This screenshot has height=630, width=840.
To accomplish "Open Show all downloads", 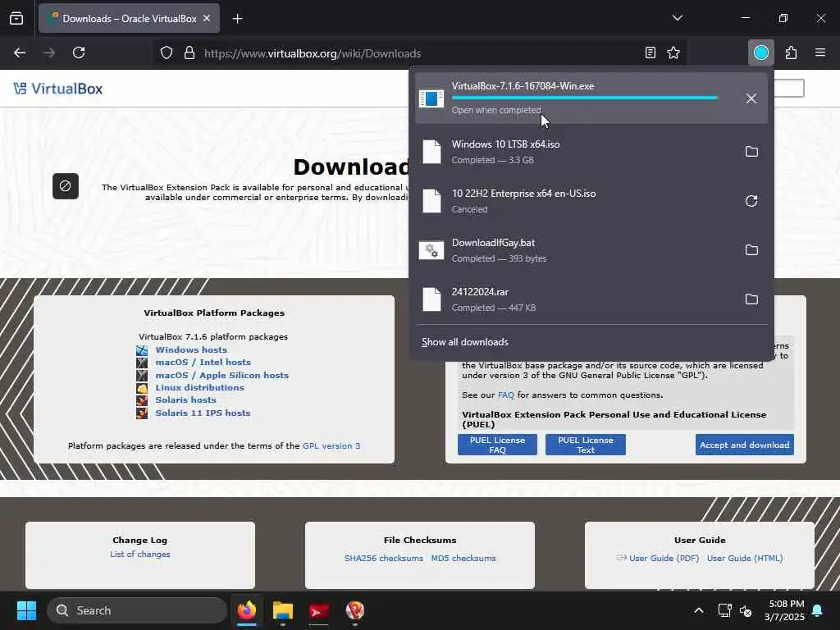I will [464, 342].
